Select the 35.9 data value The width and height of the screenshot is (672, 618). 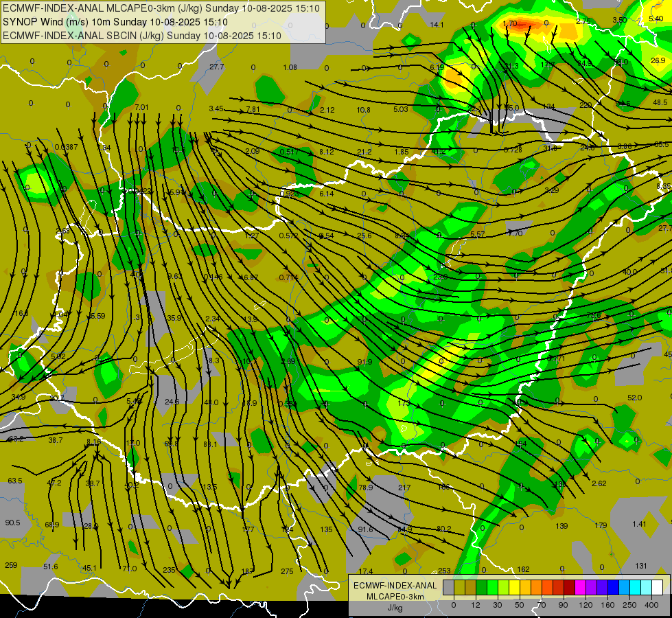tap(174, 318)
